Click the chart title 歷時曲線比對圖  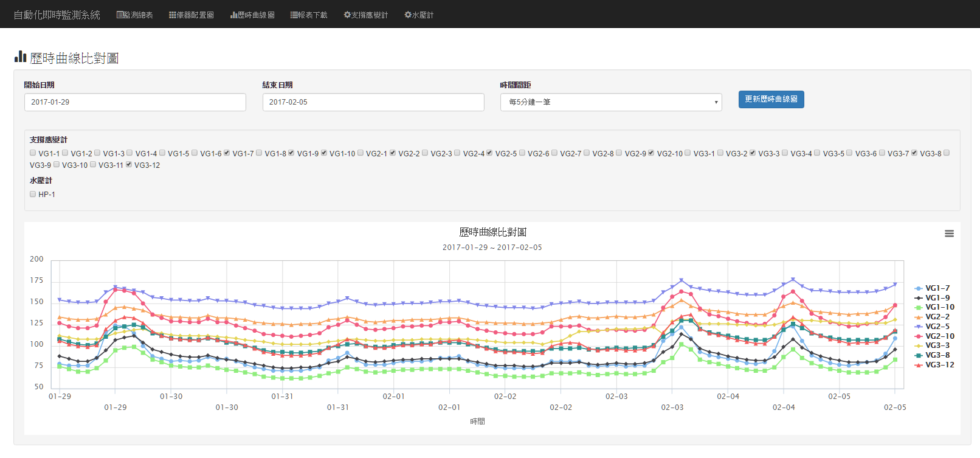coord(492,232)
